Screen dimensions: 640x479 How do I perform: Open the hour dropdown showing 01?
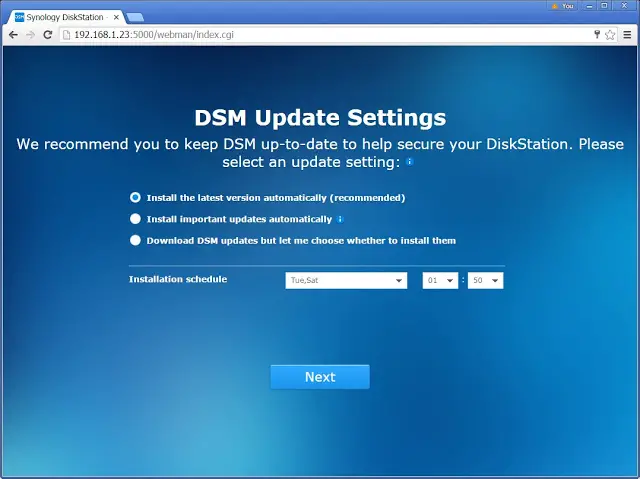point(440,280)
